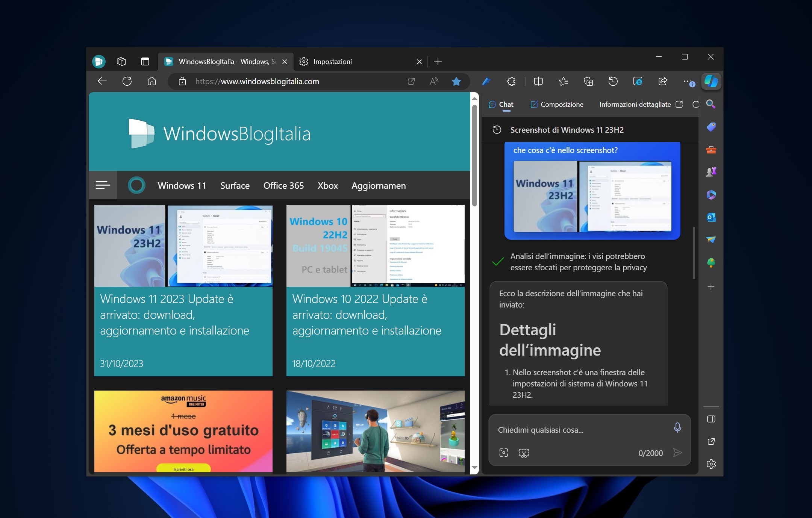Open the WindowsBlogItalia header logo
812x518 pixels.
coord(220,133)
